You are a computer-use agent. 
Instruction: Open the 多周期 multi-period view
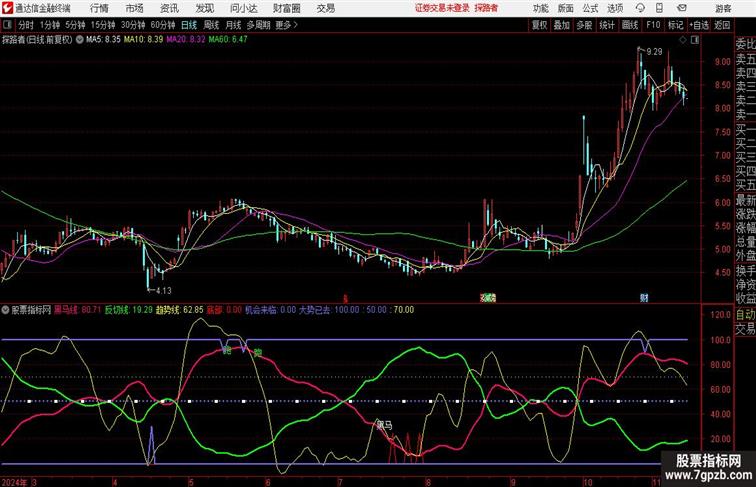258,25
